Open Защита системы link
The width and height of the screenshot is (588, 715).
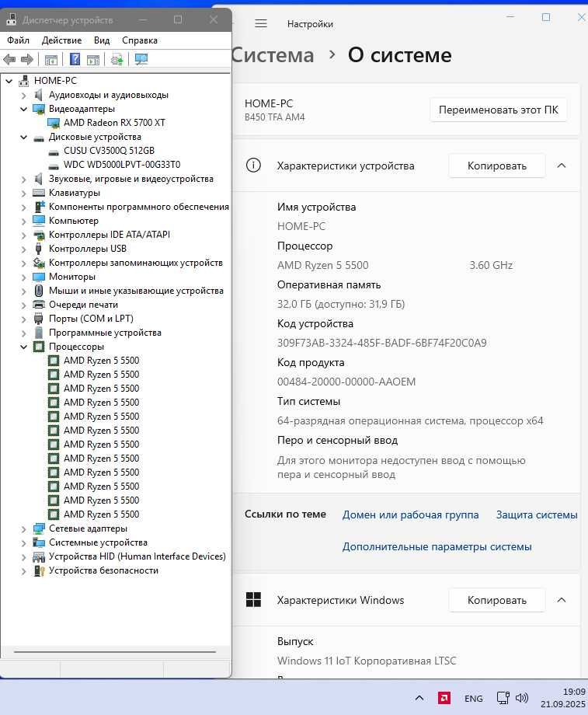coord(537,514)
